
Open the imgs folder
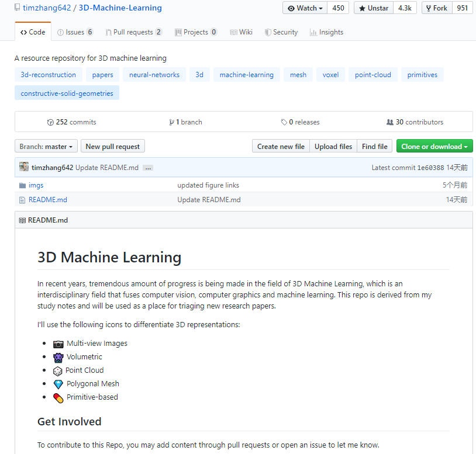tap(36, 185)
